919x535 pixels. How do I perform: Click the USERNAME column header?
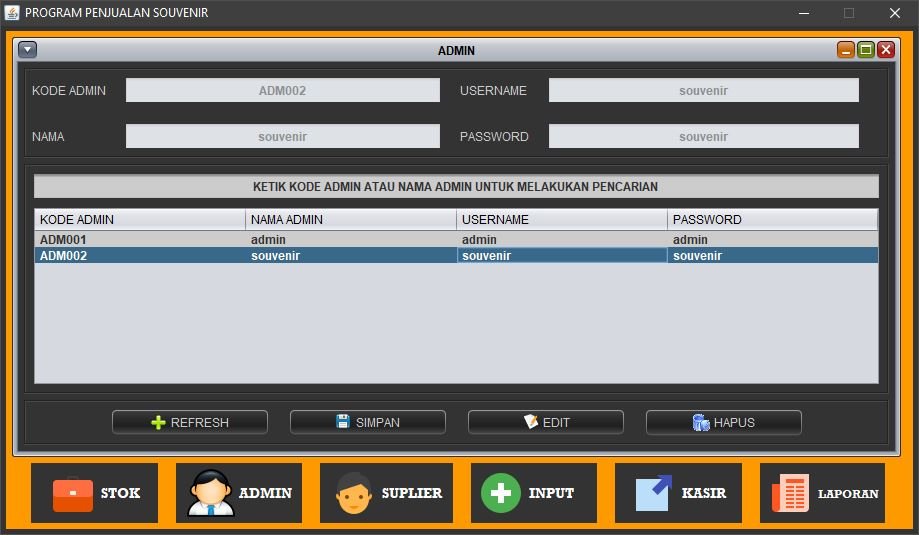[562, 220]
